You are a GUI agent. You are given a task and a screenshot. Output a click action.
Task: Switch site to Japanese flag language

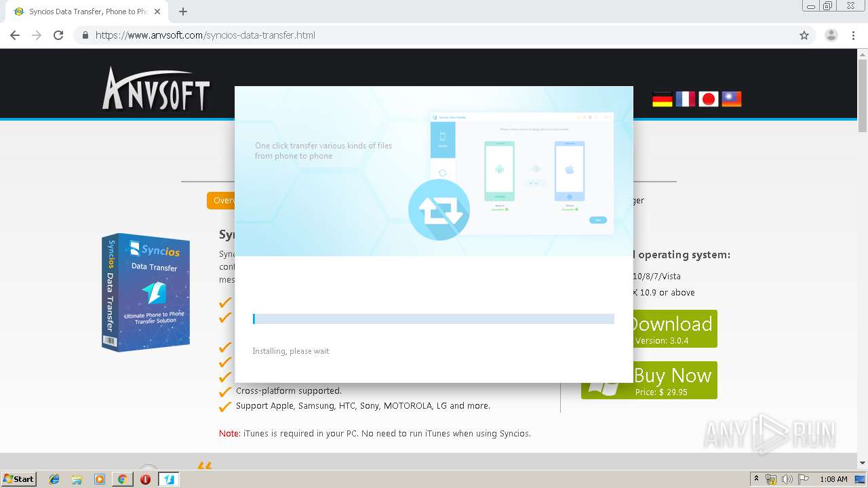tap(709, 99)
